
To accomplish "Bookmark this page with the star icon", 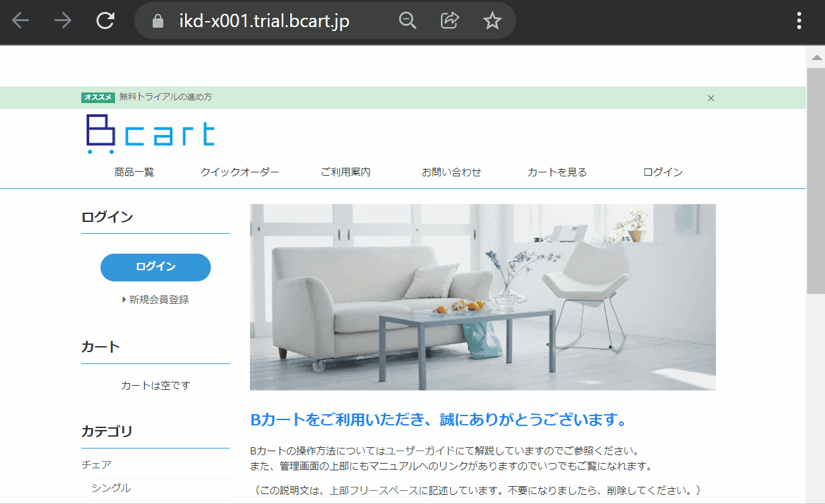I will point(492,21).
